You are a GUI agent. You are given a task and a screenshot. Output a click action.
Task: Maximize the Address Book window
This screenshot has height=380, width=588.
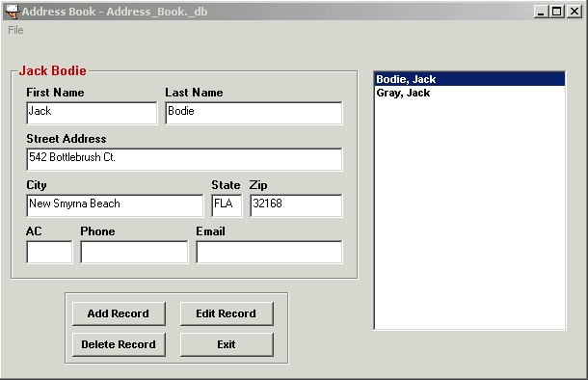pyautogui.click(x=556, y=12)
